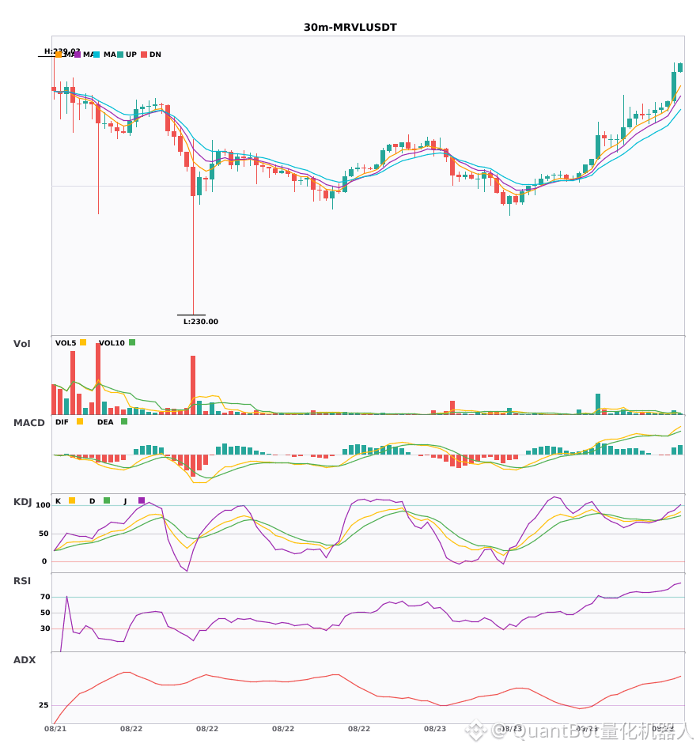Click the VOL5 legend label

pos(66,343)
